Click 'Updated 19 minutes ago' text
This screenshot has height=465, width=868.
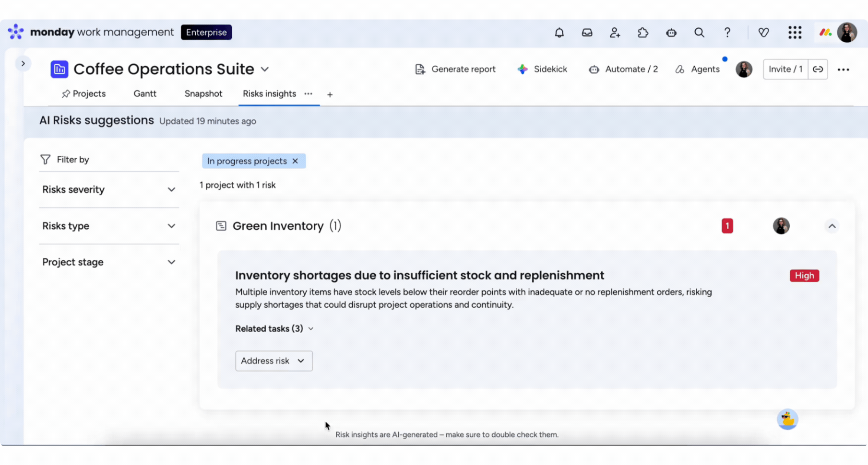pos(208,121)
